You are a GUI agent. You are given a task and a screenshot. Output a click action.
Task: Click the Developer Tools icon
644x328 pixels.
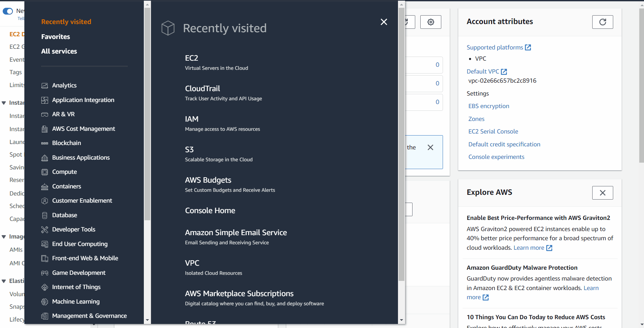click(45, 230)
